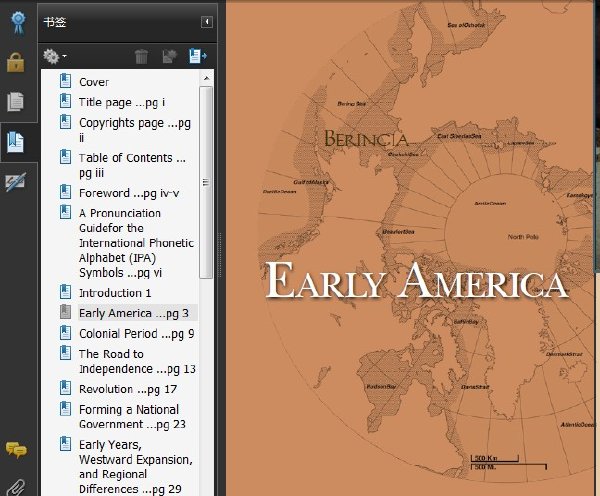Jump to the Revolution pg 17 bookmark
Screen dimensions: 600x496
point(128,389)
